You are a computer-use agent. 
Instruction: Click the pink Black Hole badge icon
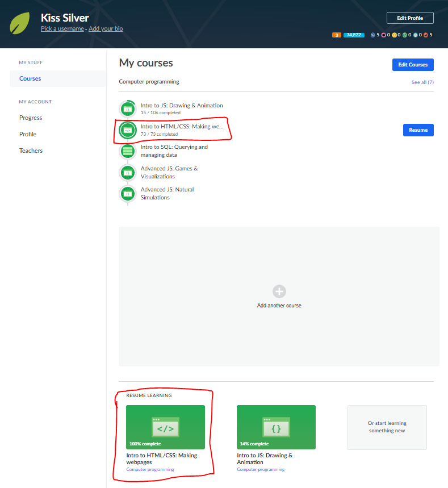tap(384, 35)
